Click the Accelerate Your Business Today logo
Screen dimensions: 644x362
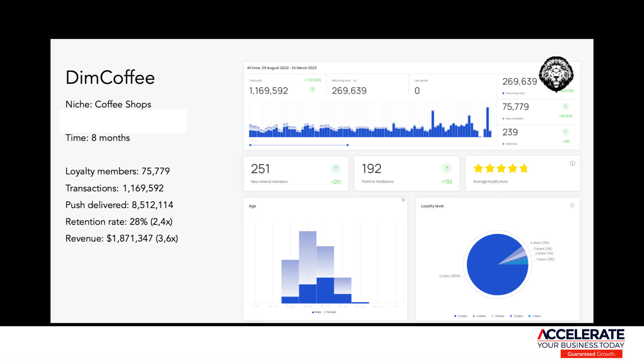click(x=581, y=339)
